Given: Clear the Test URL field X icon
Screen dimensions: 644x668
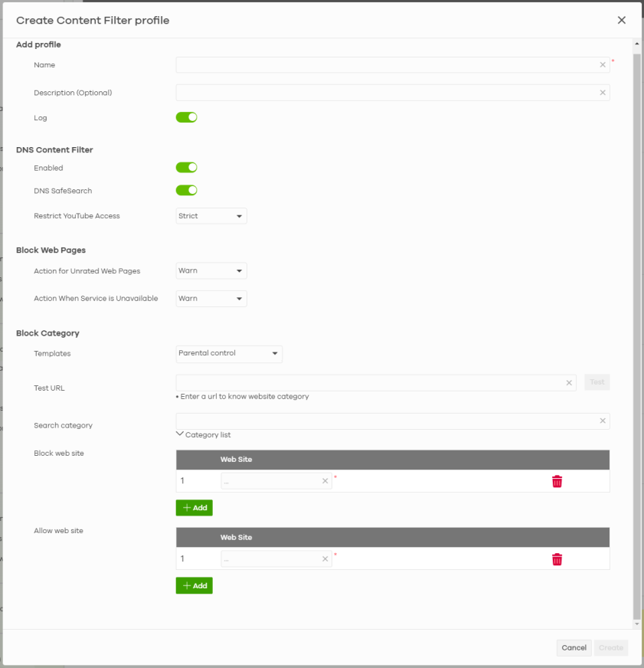Looking at the screenshot, I should [569, 382].
